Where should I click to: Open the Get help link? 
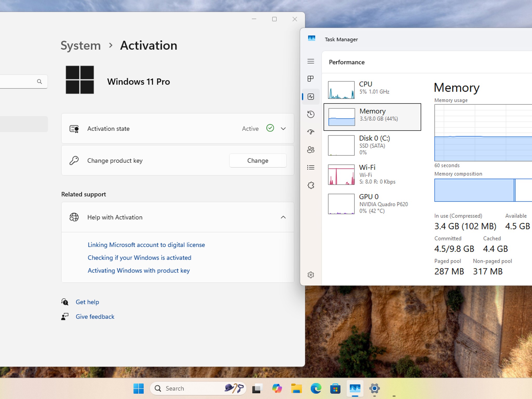(87, 302)
